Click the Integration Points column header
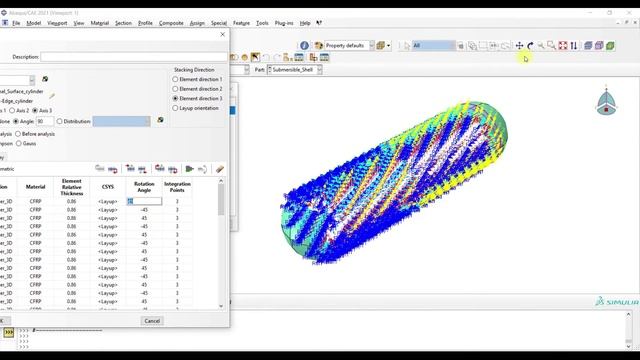 [x=177, y=187]
